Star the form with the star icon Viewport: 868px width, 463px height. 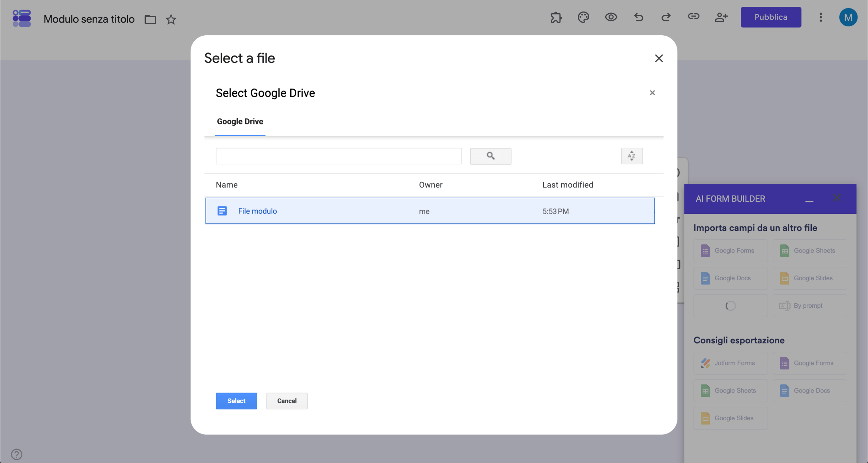[x=171, y=19]
